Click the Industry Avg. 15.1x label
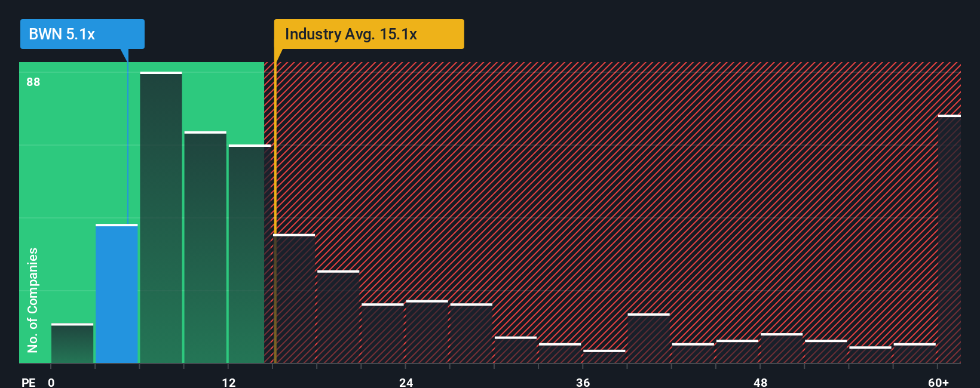Image resolution: width=980 pixels, height=388 pixels. tap(369, 34)
